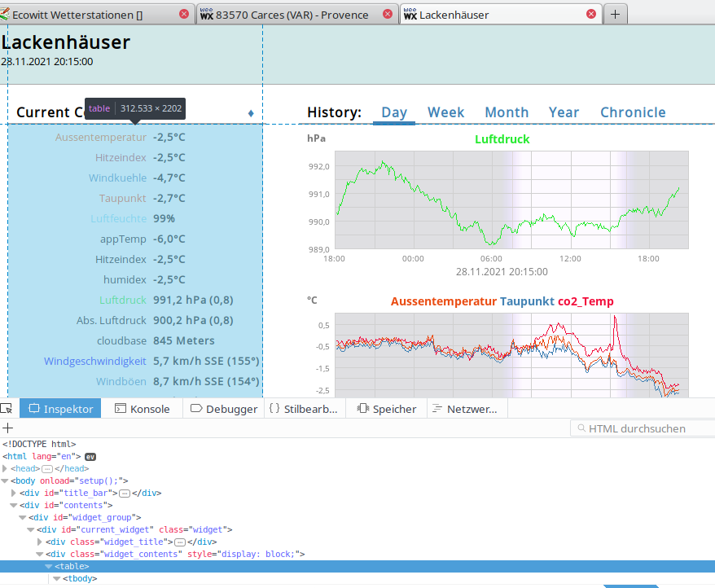The width and height of the screenshot is (715, 588).
Task: Collapse the selected table node
Action: pyautogui.click(x=48, y=566)
